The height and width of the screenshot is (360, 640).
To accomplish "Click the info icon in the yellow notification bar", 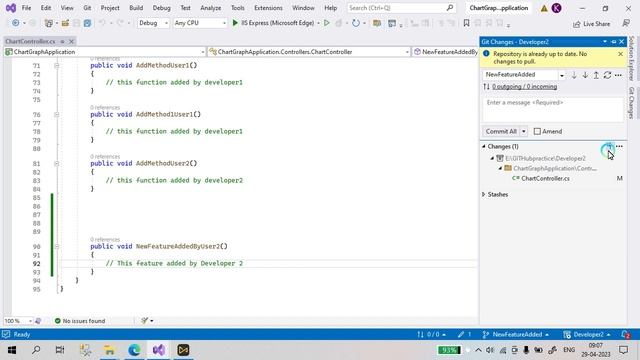I will pyautogui.click(x=486, y=53).
